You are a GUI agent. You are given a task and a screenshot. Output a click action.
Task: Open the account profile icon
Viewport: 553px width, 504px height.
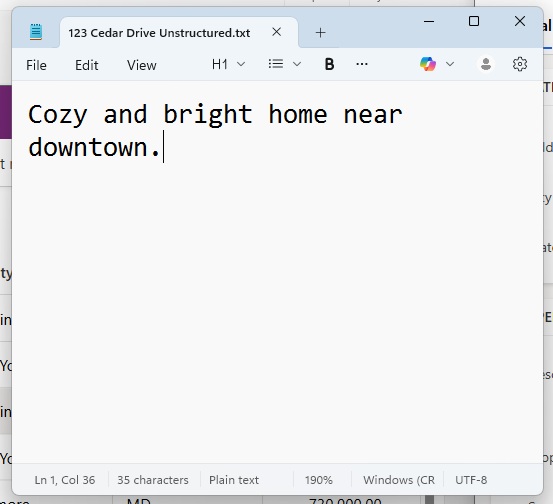point(486,64)
